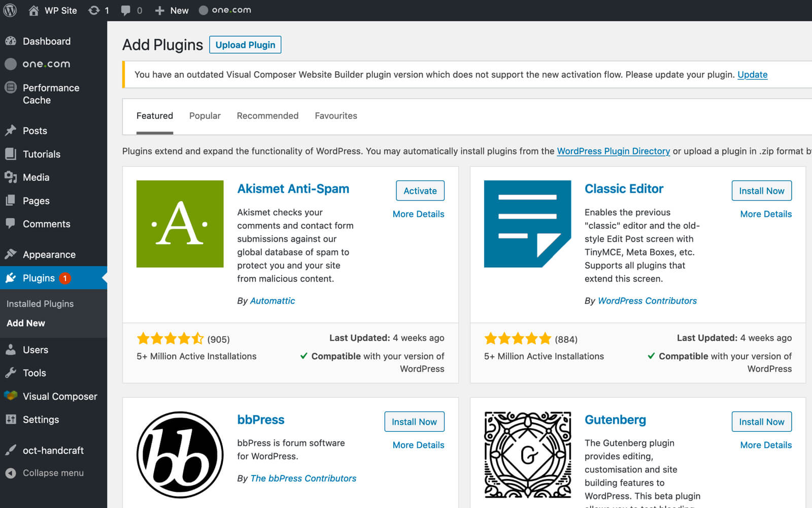Click the one.com sidebar circle icon

pos(11,64)
